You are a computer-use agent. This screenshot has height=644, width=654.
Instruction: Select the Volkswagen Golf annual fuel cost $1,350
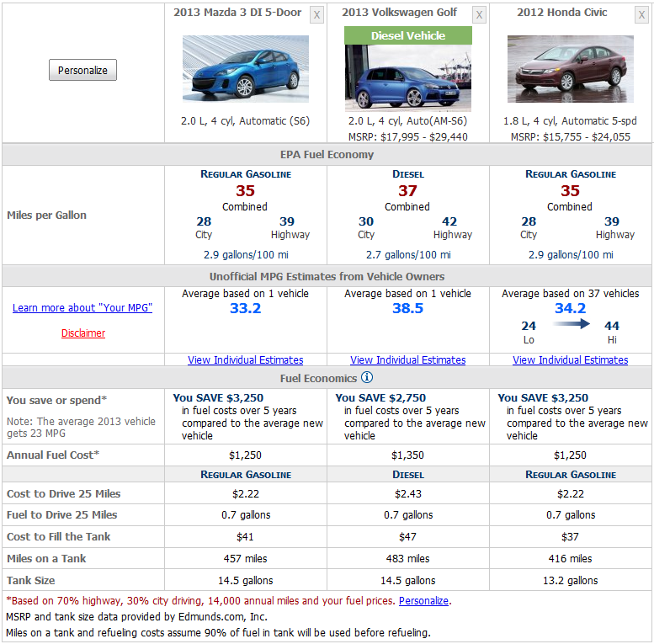pyautogui.click(x=407, y=455)
